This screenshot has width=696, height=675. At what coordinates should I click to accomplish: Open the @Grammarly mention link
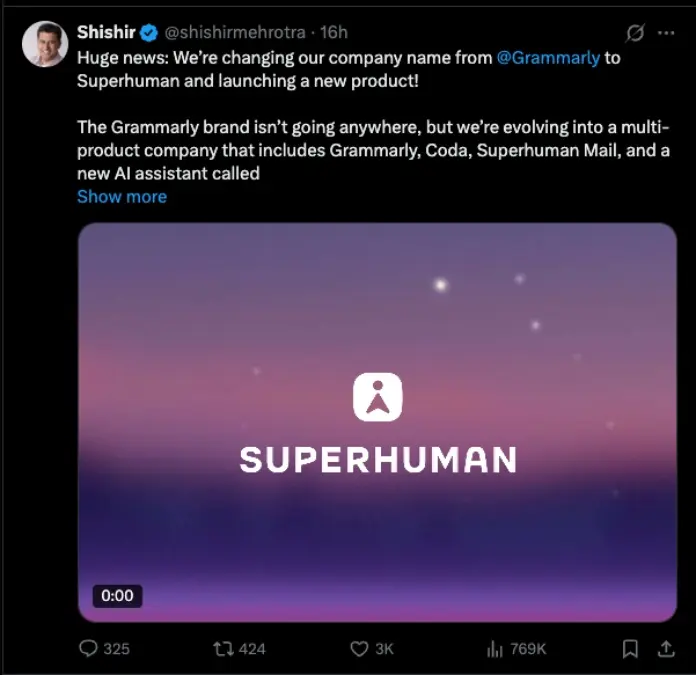coord(548,57)
